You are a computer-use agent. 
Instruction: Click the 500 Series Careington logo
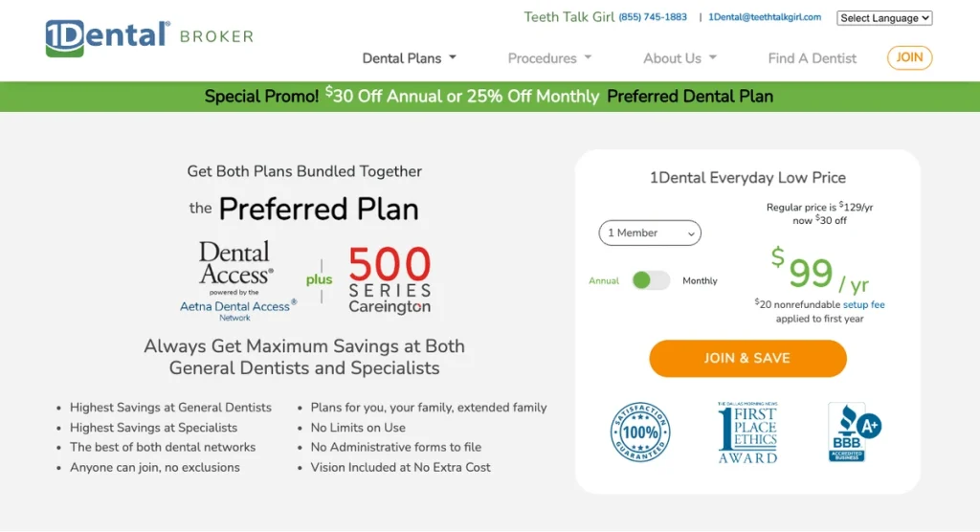(x=390, y=279)
